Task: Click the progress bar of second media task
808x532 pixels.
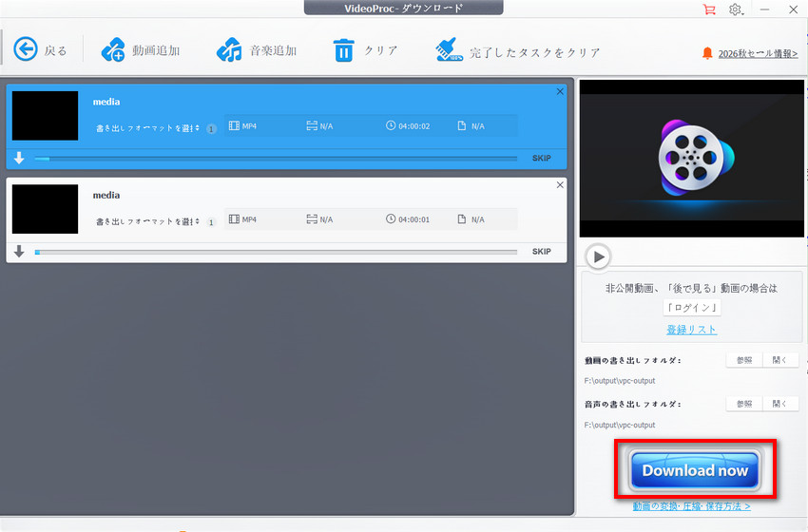Action: 276,252
